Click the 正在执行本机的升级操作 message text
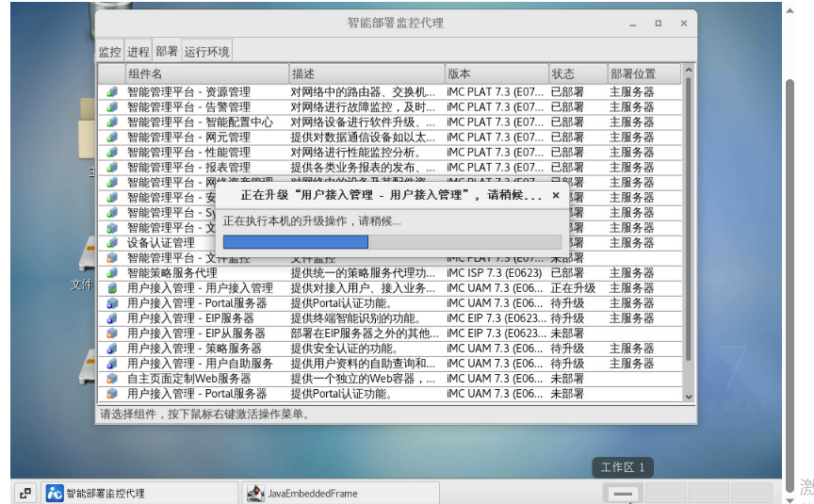Viewport: 814px width, 504px height. pos(312,221)
